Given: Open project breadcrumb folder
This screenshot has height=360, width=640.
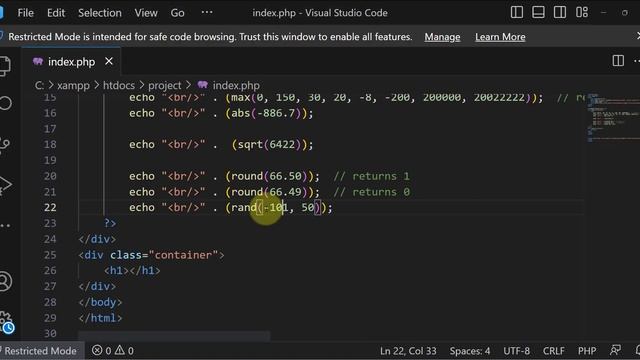Looking at the screenshot, I should click(164, 85).
